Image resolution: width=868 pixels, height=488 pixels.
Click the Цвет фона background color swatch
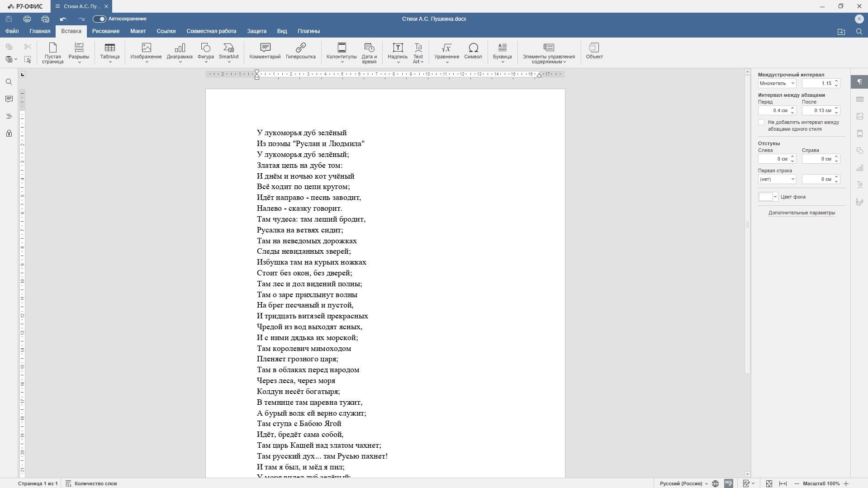tap(766, 197)
